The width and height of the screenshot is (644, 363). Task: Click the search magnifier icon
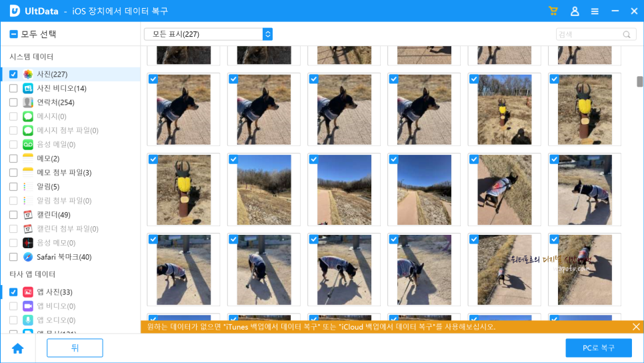[x=627, y=35]
